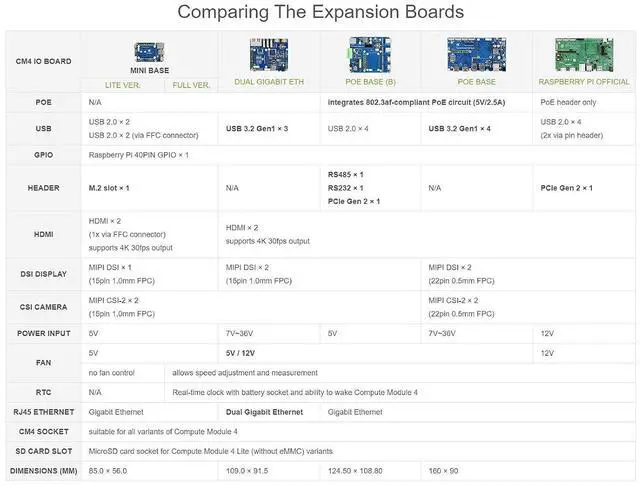Click the 'FAN' row header

(43, 363)
